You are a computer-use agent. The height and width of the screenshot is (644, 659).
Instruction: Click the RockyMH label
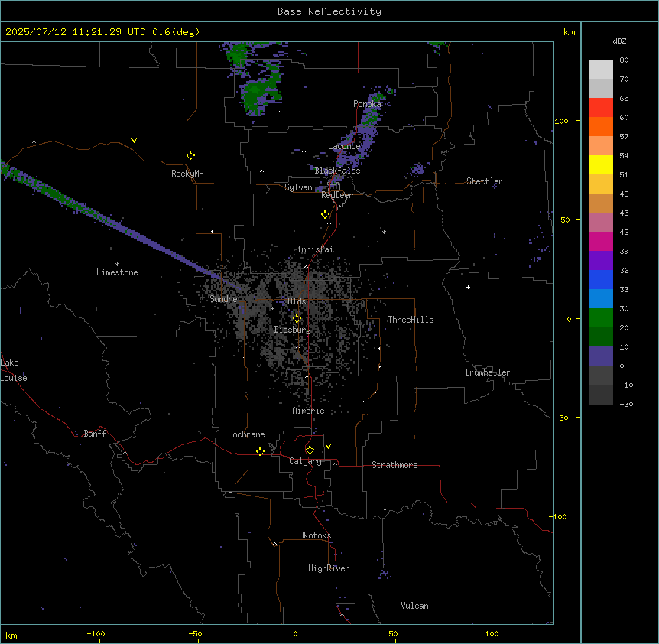[187, 174]
